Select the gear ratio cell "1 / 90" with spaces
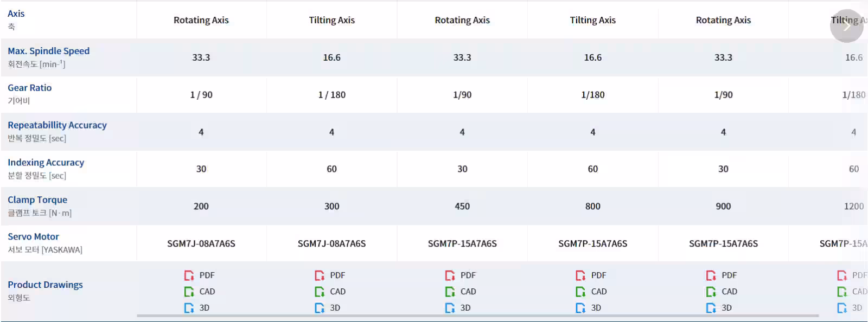The height and width of the screenshot is (322, 868). (x=201, y=95)
